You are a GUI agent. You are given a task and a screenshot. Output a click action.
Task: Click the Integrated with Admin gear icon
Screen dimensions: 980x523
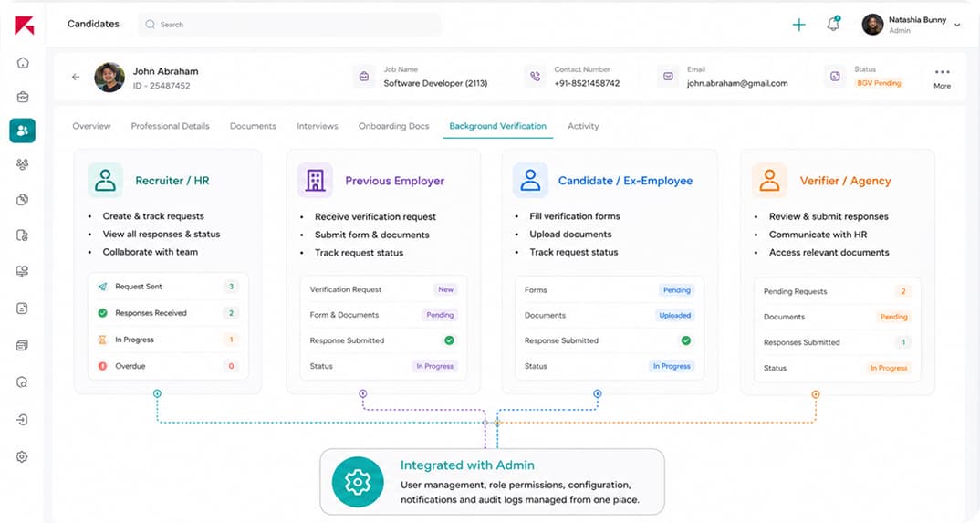point(358,482)
